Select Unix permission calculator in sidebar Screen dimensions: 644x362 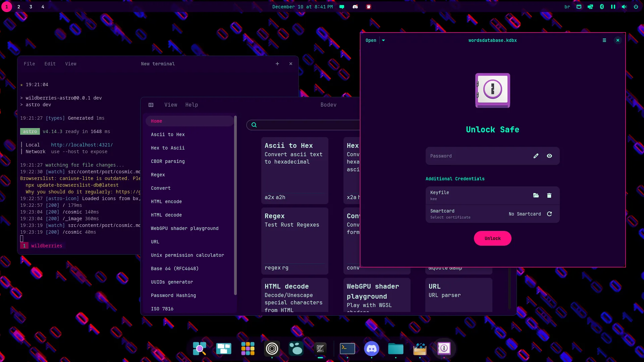click(187, 255)
